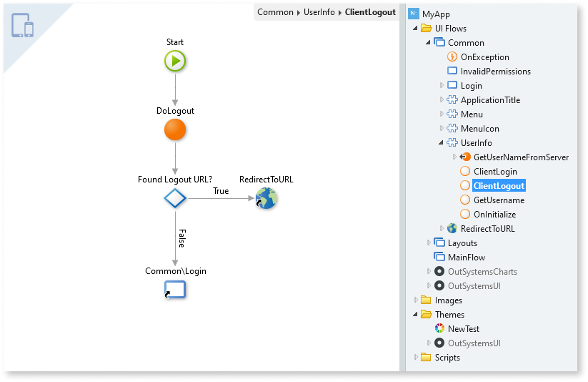Open the MainFlow item in tree

(466, 258)
